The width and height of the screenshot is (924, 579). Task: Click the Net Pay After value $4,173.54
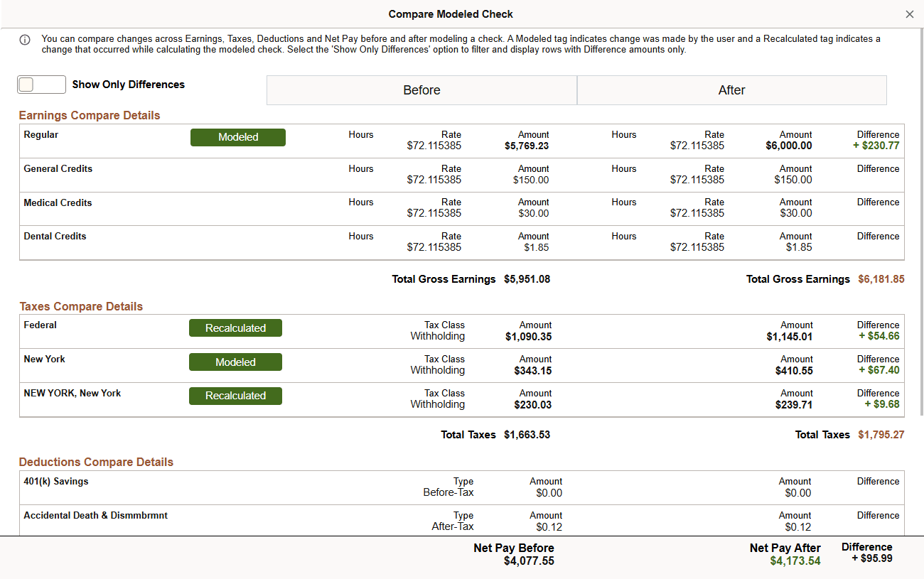click(x=795, y=559)
